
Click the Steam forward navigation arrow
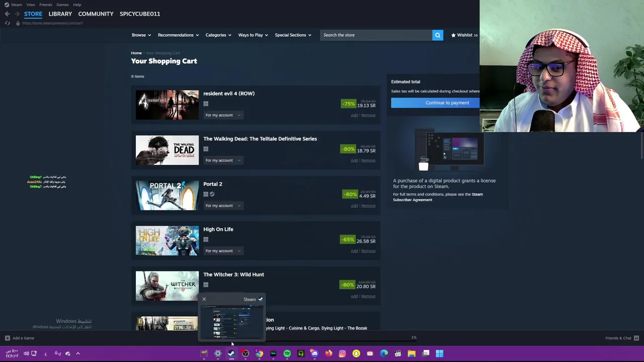tap(17, 14)
